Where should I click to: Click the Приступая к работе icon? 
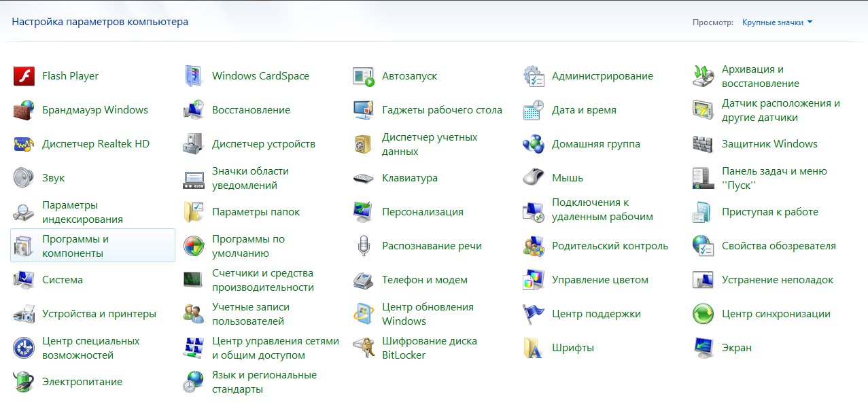(704, 212)
